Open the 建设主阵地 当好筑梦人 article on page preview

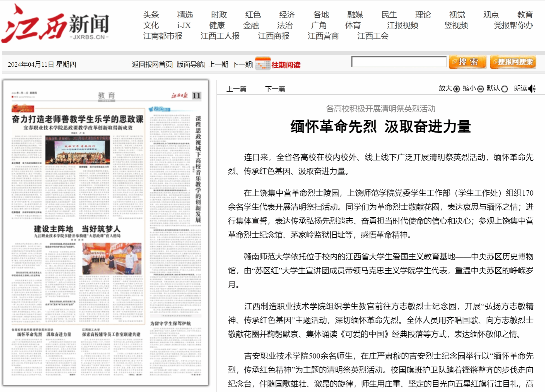coord(77,229)
